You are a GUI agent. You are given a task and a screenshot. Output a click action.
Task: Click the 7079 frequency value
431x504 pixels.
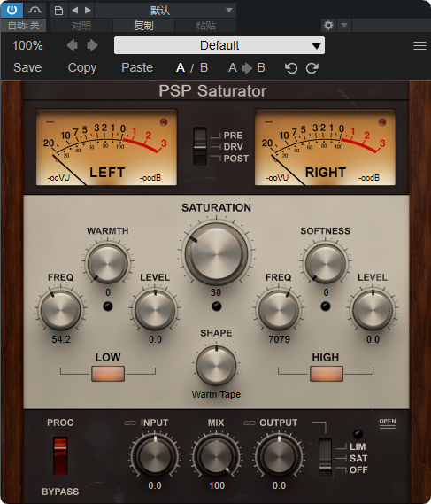click(279, 339)
